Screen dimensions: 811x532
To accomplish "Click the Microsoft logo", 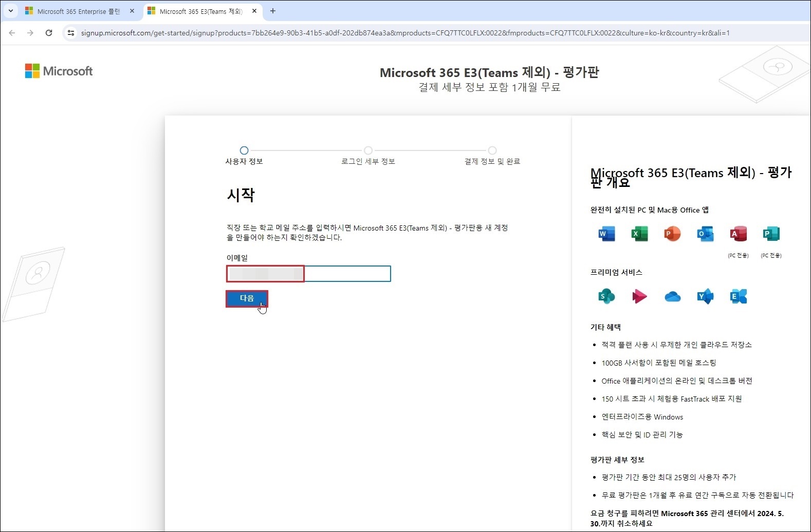I will click(x=59, y=71).
